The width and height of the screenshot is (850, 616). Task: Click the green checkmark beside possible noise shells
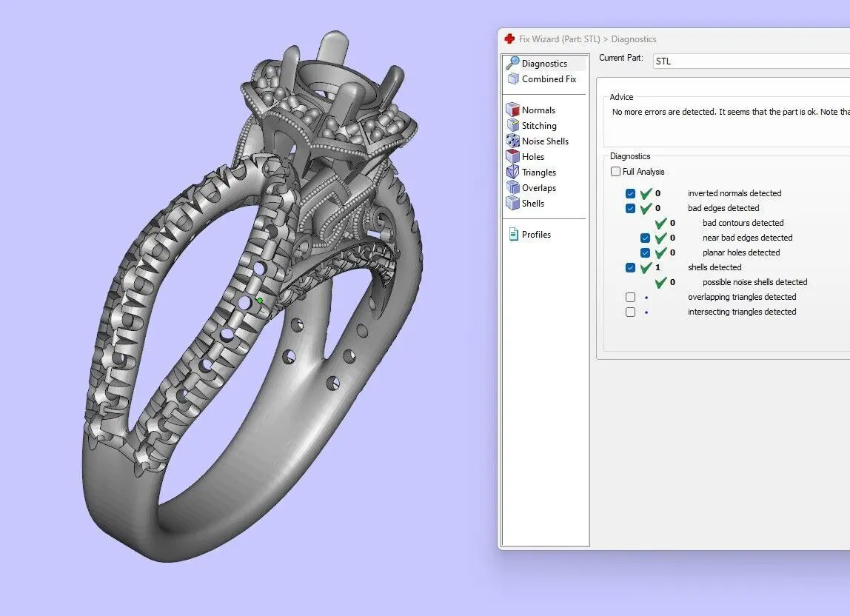point(660,282)
